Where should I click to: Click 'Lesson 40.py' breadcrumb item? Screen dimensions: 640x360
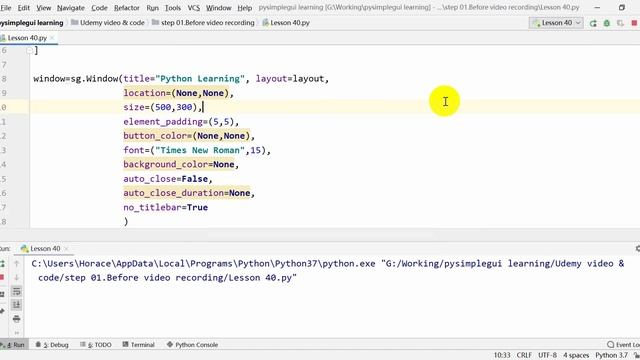click(x=286, y=23)
